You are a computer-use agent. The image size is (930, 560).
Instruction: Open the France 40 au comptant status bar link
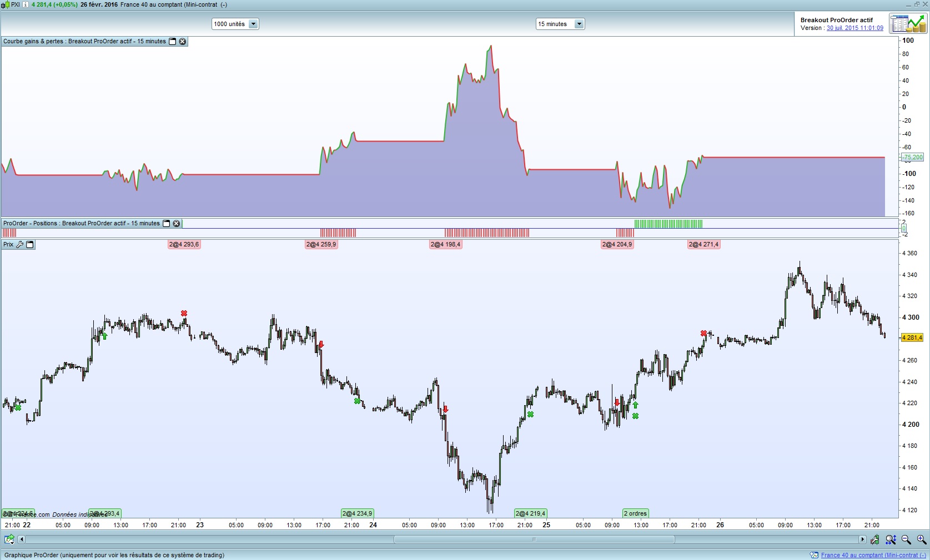[873, 555]
